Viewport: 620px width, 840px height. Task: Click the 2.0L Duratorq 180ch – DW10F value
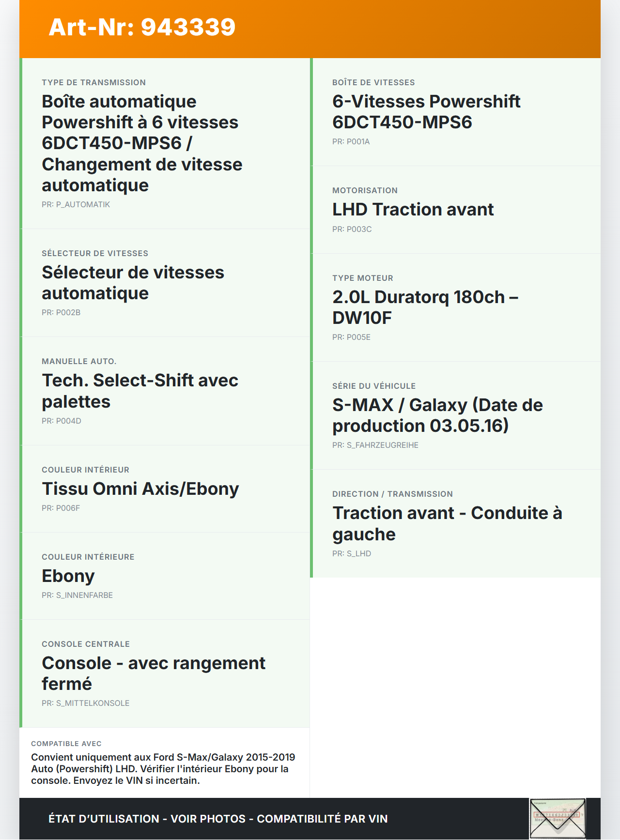coord(425,307)
